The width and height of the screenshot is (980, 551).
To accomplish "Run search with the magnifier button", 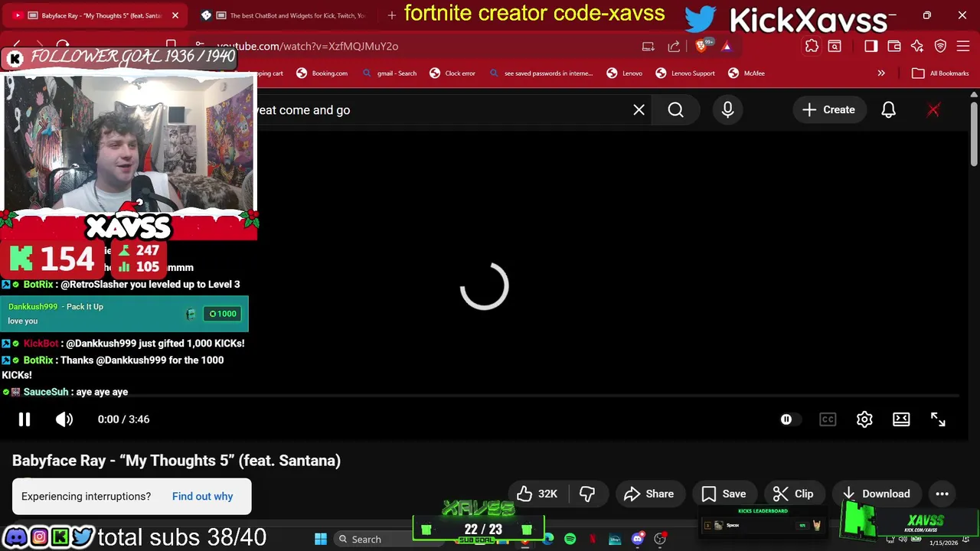I will [676, 110].
